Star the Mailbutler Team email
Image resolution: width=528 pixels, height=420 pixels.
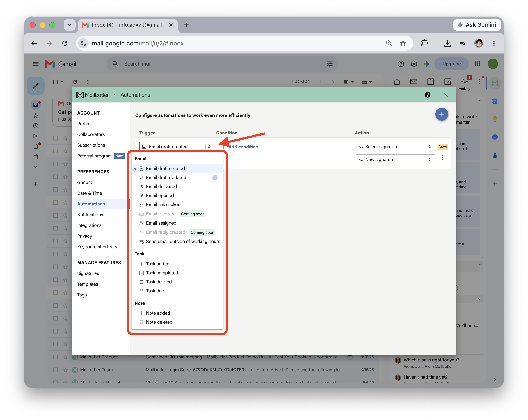(x=65, y=370)
